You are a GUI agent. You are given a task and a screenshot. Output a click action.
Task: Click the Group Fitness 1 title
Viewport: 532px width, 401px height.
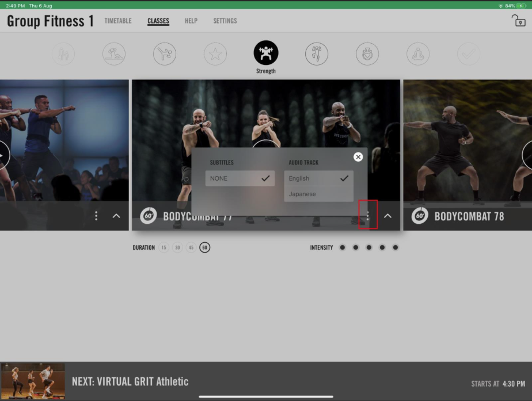click(x=50, y=21)
